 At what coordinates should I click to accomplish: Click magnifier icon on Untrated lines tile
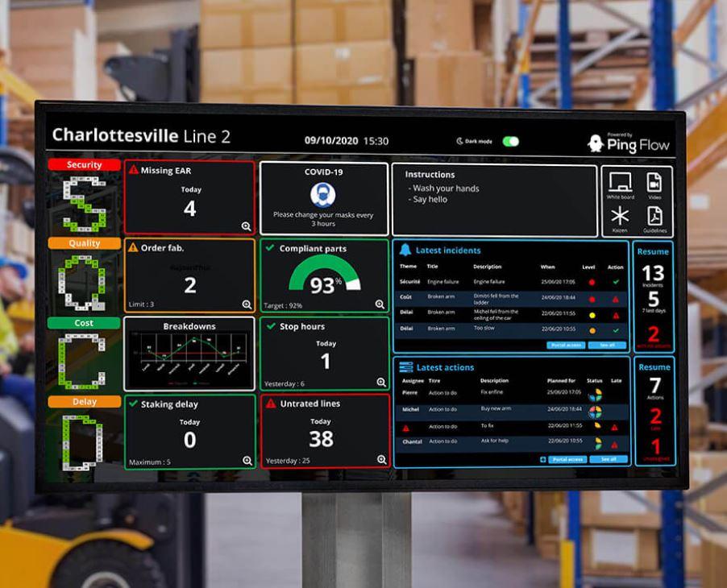(x=381, y=460)
